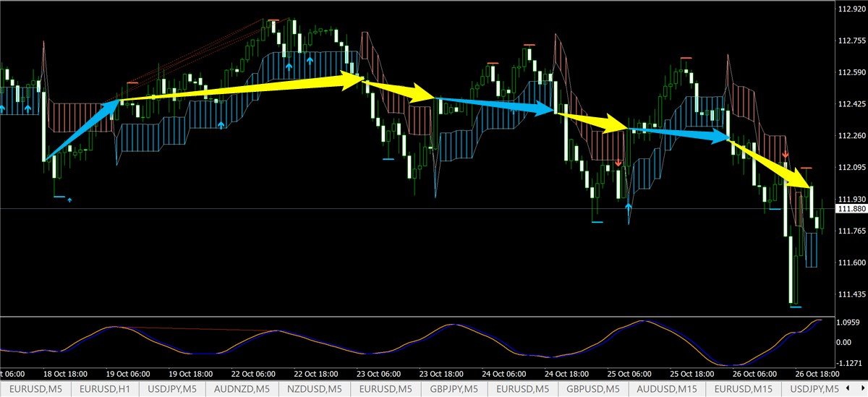Switch to the EURUSD,H1 chart tab
868x397 pixels.
click(x=104, y=390)
